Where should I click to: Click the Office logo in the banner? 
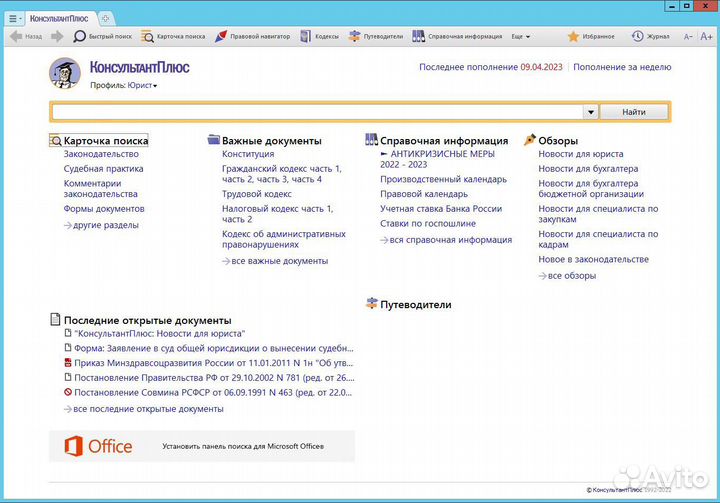coord(98,446)
